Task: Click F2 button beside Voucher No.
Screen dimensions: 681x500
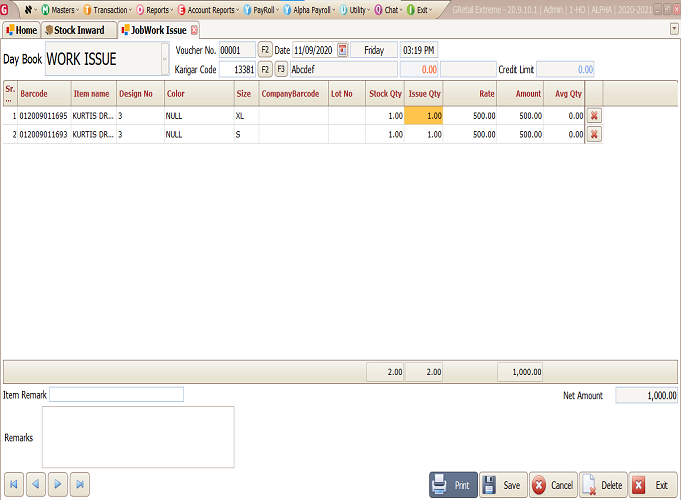Action: pos(265,50)
